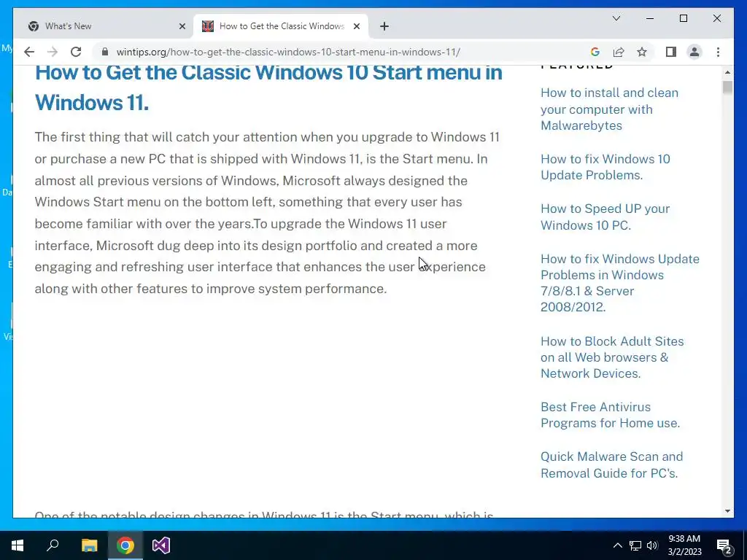Click the wintips.org address bar URL
Image resolution: width=747 pixels, height=560 pixels.
tap(288, 52)
